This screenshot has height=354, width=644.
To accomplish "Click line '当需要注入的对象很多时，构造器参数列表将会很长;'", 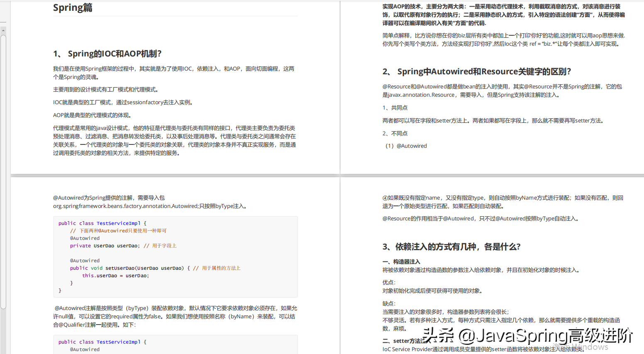I will click(446, 312).
